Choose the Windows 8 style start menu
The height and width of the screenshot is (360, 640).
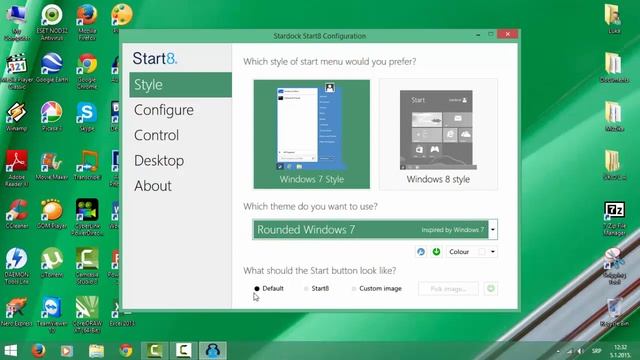(438, 134)
